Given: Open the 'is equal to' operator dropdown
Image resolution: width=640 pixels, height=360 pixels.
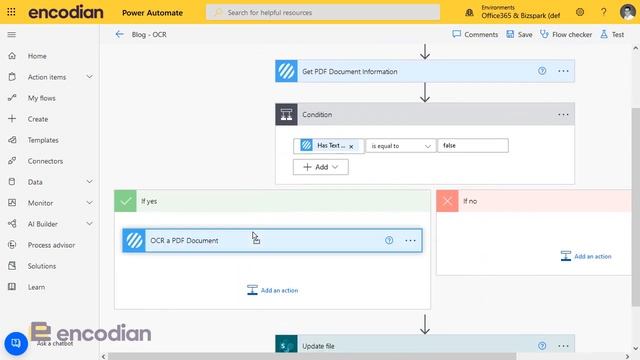Looking at the screenshot, I should point(400,146).
